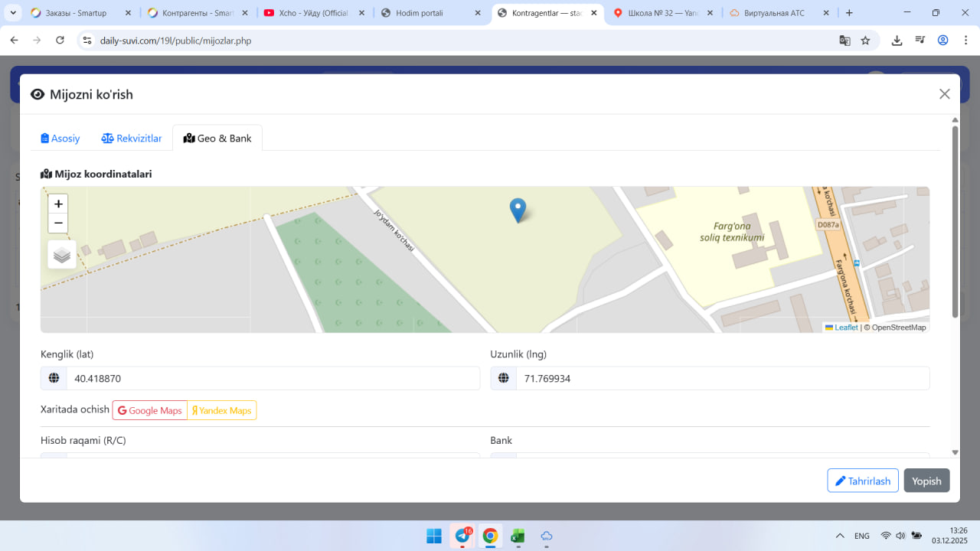Go forward in browser history
The width and height of the screenshot is (980, 551).
click(37, 41)
